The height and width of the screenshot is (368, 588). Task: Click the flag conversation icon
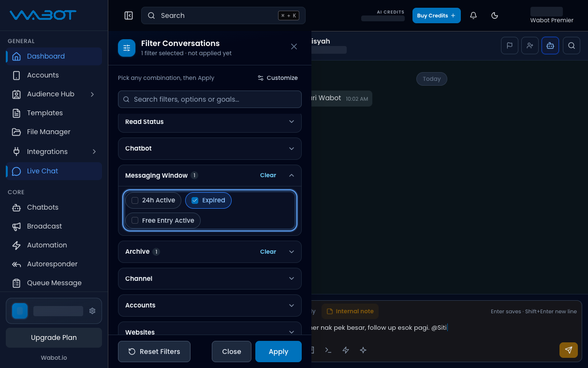pos(510,46)
